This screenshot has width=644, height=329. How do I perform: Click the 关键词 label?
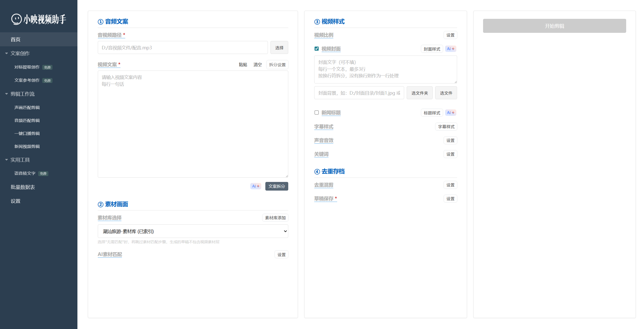tap(321, 154)
